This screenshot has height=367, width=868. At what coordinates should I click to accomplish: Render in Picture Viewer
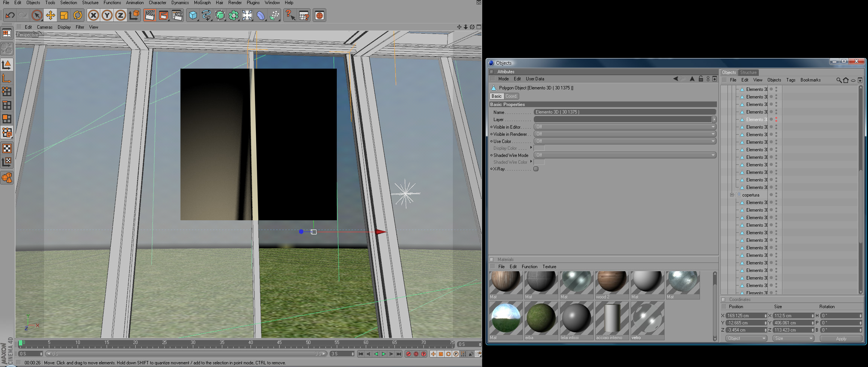coord(164,15)
